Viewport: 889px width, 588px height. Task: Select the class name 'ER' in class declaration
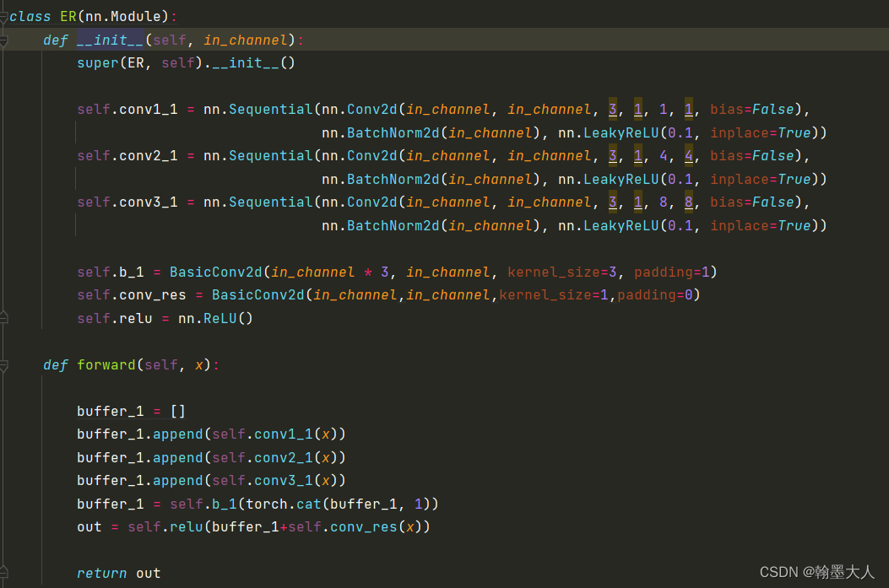click(x=68, y=16)
